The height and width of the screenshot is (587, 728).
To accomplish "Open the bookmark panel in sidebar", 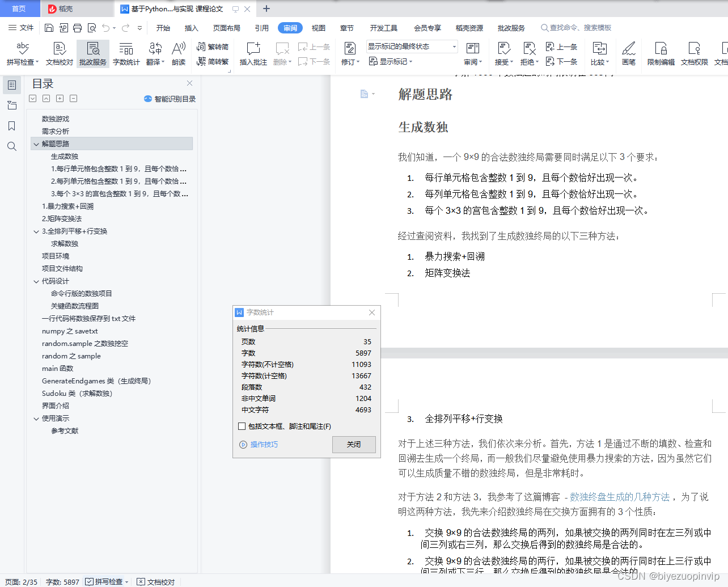I will 11,126.
